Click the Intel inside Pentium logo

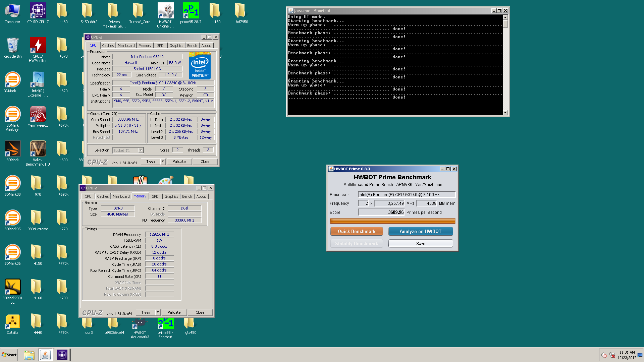tap(200, 66)
